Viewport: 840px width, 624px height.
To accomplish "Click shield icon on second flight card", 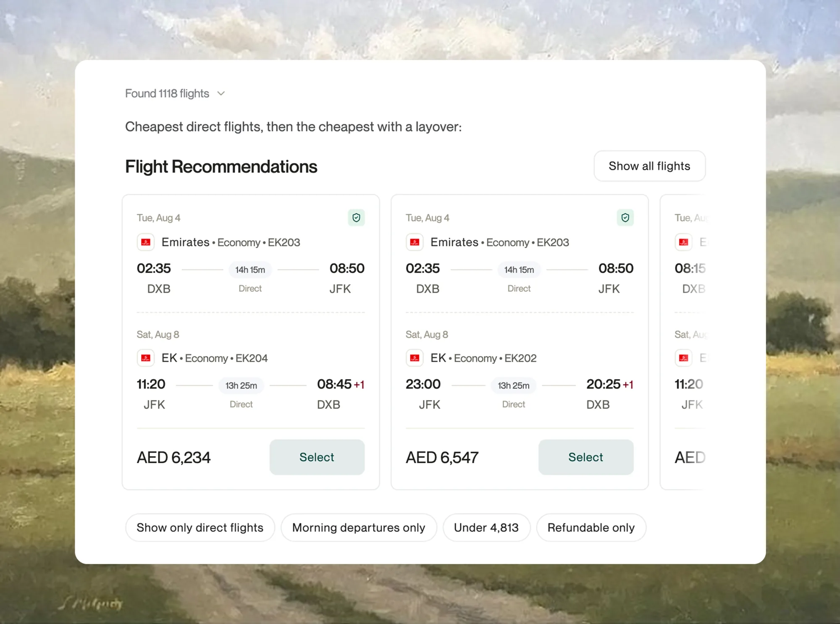I will [625, 218].
